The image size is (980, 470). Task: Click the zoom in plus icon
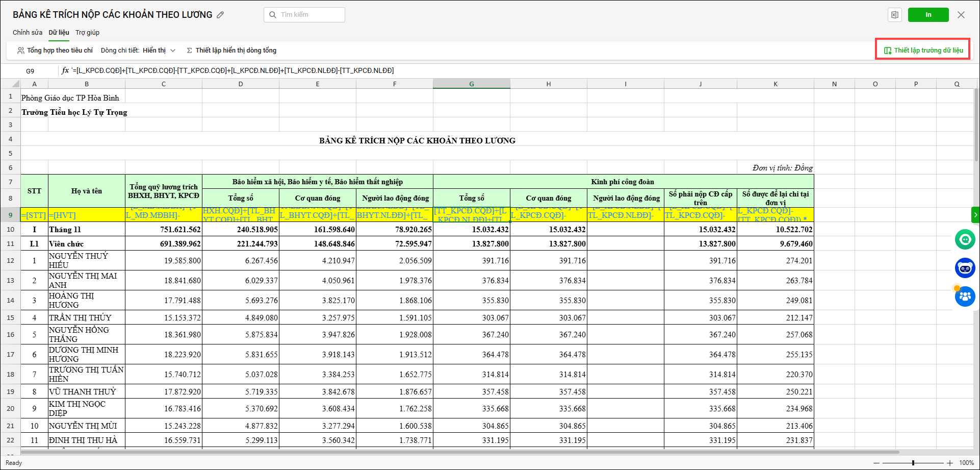(x=950, y=463)
